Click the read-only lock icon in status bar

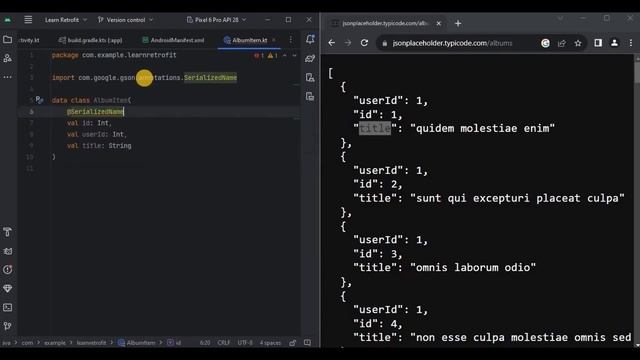[293, 343]
